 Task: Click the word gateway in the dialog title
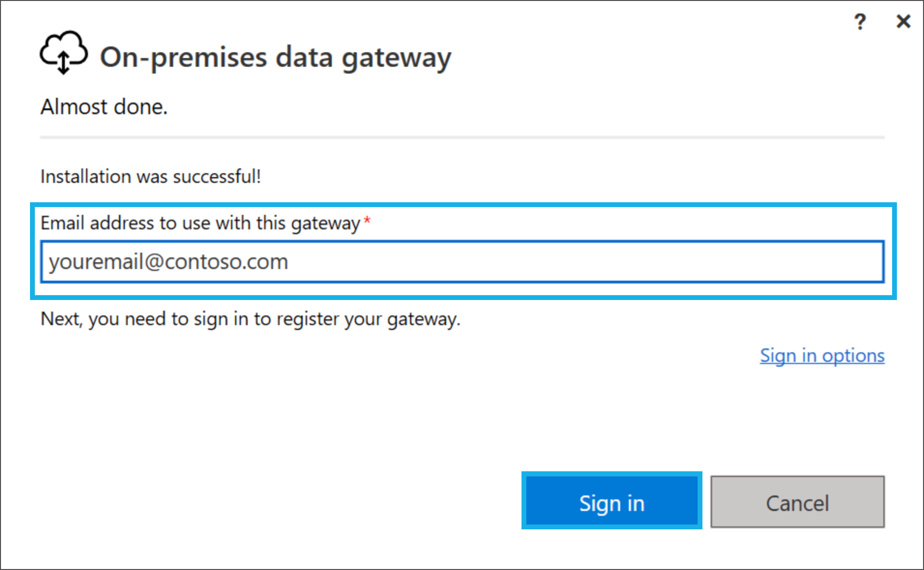396,59
